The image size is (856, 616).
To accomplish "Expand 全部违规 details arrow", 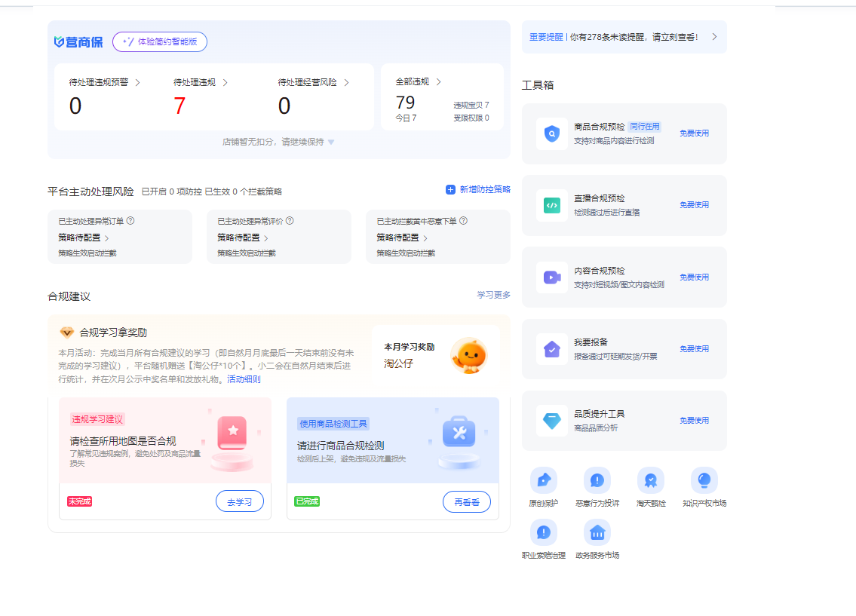I will (438, 81).
